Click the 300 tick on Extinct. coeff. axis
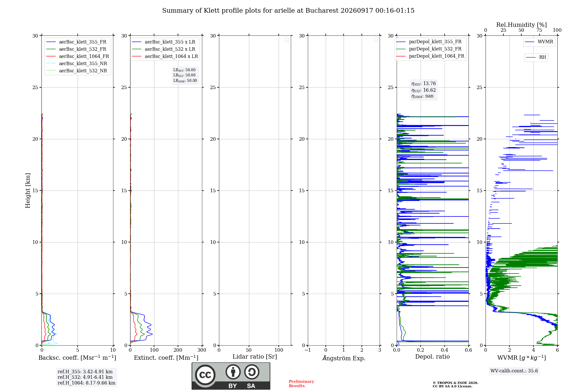The width and height of the screenshot is (577, 392). (202, 350)
